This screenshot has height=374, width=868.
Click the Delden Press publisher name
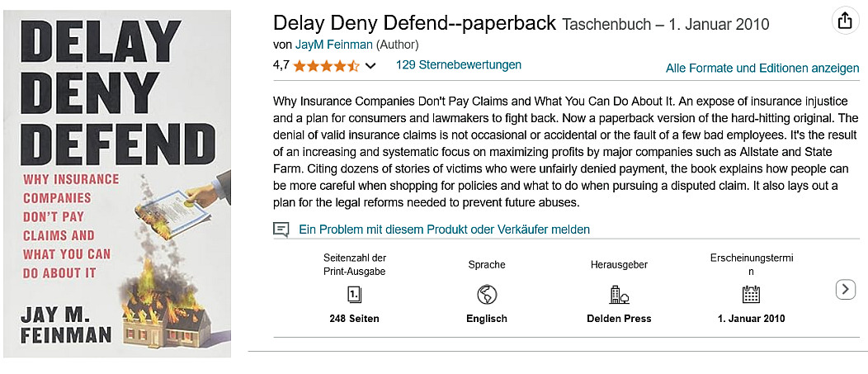pos(619,319)
